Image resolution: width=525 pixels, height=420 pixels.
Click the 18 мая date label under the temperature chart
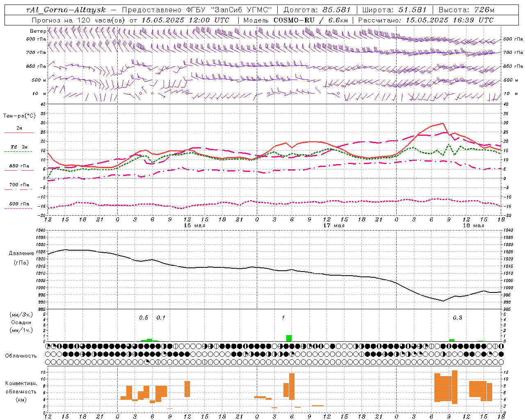[x=473, y=225]
